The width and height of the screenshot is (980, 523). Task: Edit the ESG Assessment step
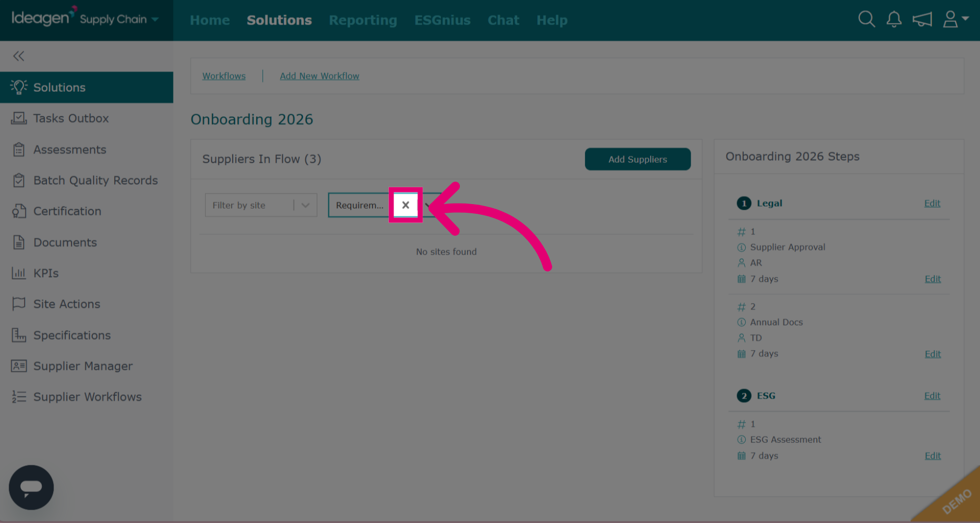tap(933, 456)
